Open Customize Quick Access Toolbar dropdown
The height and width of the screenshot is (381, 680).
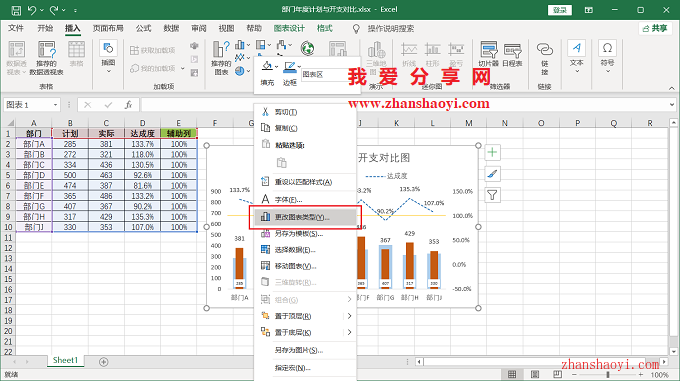point(75,10)
